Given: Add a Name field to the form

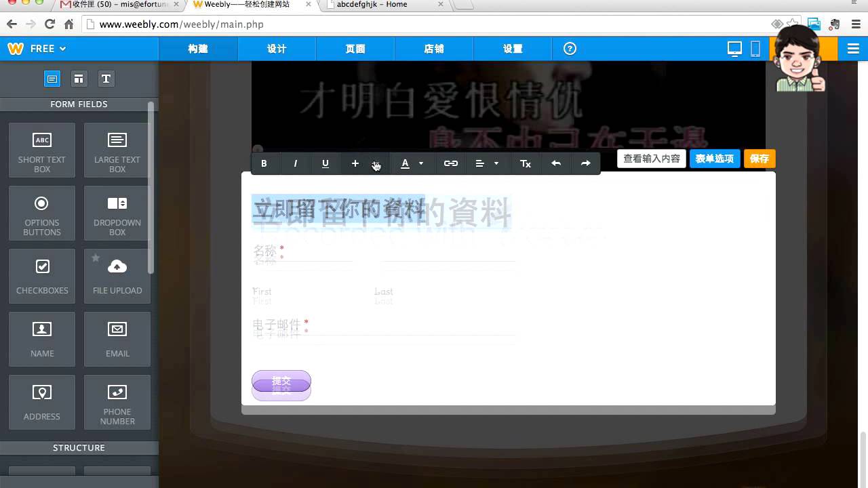Looking at the screenshot, I should point(42,339).
